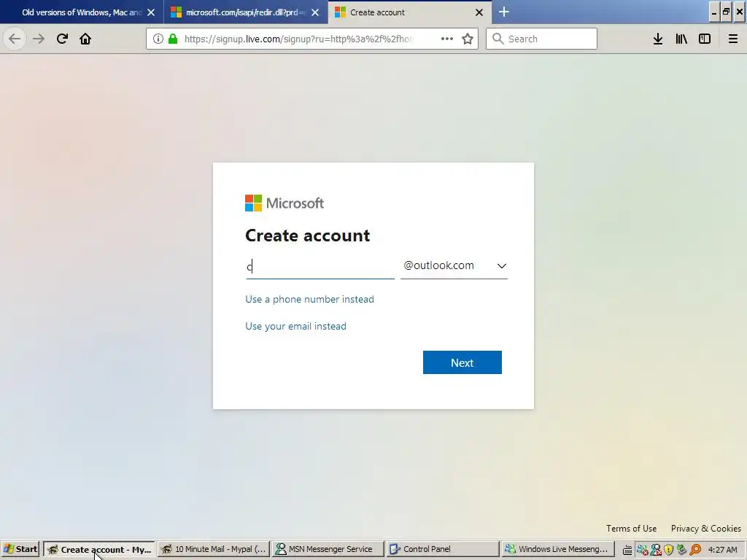
Task: Restore down the browser window
Action: click(726, 12)
